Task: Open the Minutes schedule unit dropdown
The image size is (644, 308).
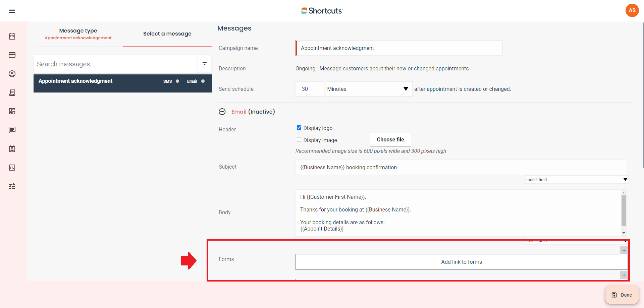Action: click(369, 89)
